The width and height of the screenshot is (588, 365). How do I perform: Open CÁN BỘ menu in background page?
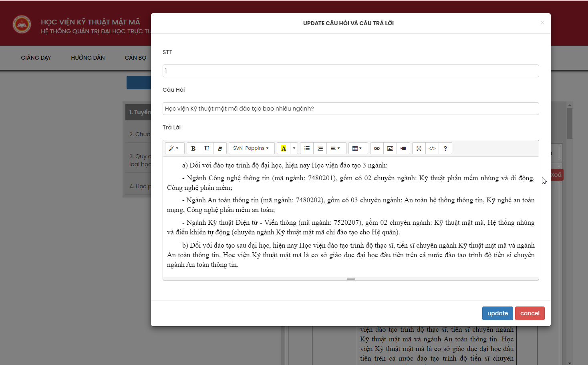(x=135, y=58)
